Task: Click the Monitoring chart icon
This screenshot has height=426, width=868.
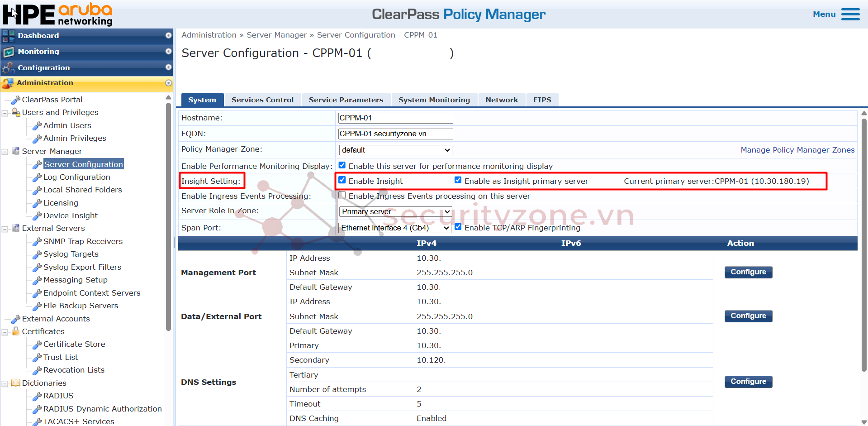Action: click(8, 52)
